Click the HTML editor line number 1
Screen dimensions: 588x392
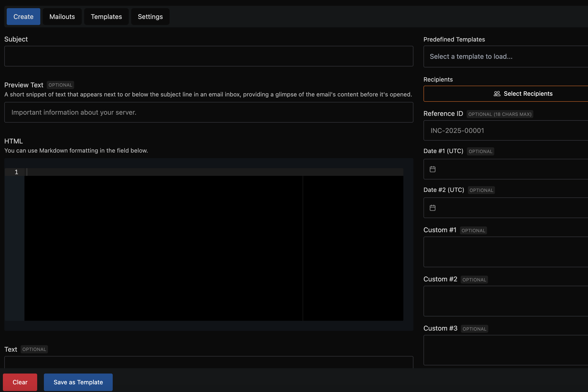coord(17,172)
